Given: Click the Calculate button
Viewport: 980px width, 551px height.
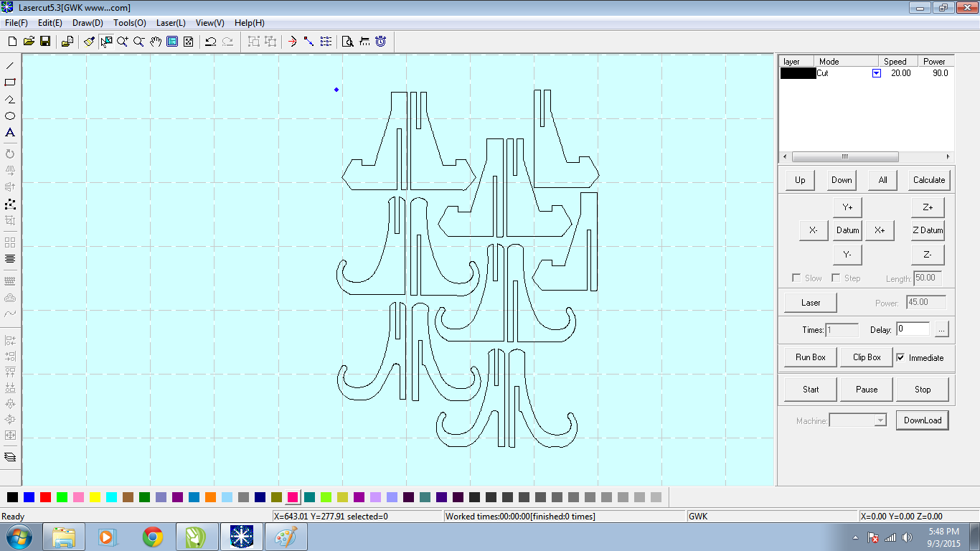Looking at the screenshot, I should (x=929, y=180).
